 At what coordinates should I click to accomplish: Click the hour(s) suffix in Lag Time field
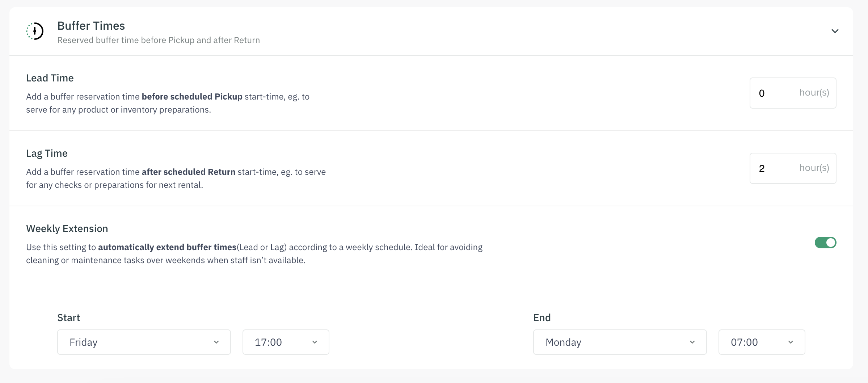814,168
